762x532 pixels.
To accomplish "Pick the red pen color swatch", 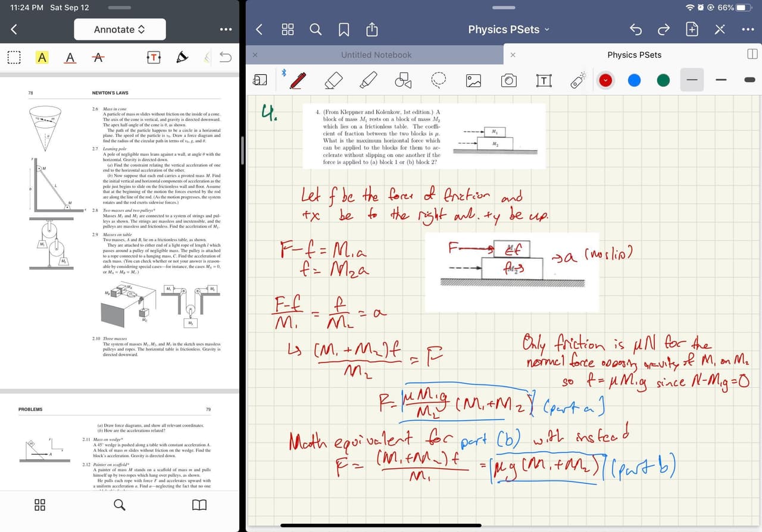I will click(x=606, y=80).
